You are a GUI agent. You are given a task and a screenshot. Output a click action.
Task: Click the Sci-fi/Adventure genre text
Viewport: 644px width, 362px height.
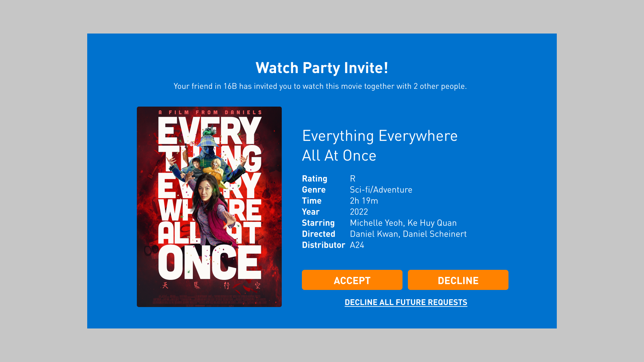pyautogui.click(x=381, y=190)
